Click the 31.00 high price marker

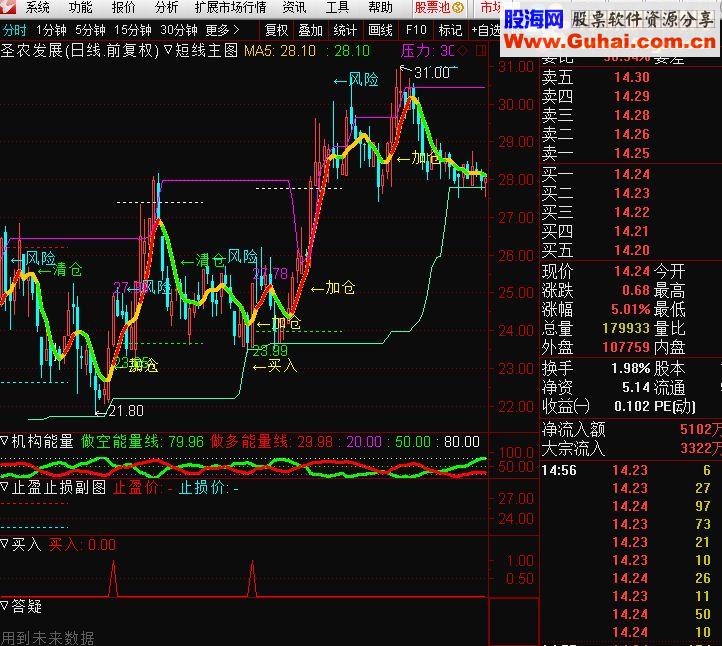pos(432,73)
